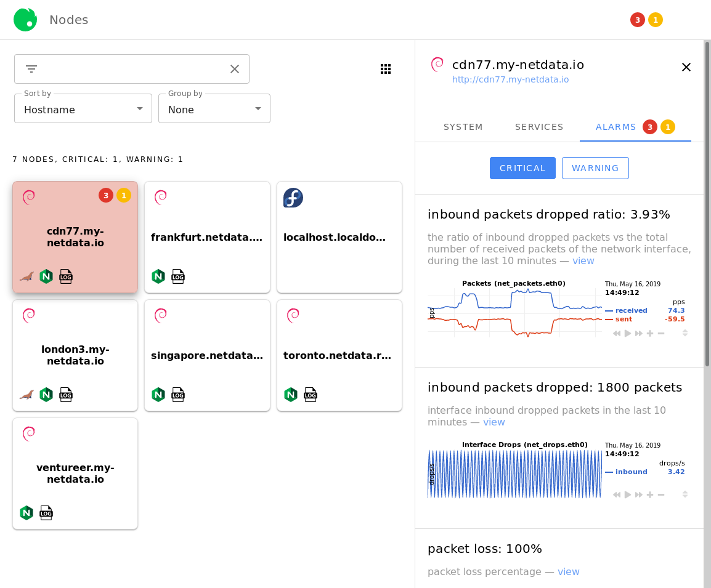Click LOG icon on singapore card
The width and height of the screenshot is (711, 588).
point(177,395)
